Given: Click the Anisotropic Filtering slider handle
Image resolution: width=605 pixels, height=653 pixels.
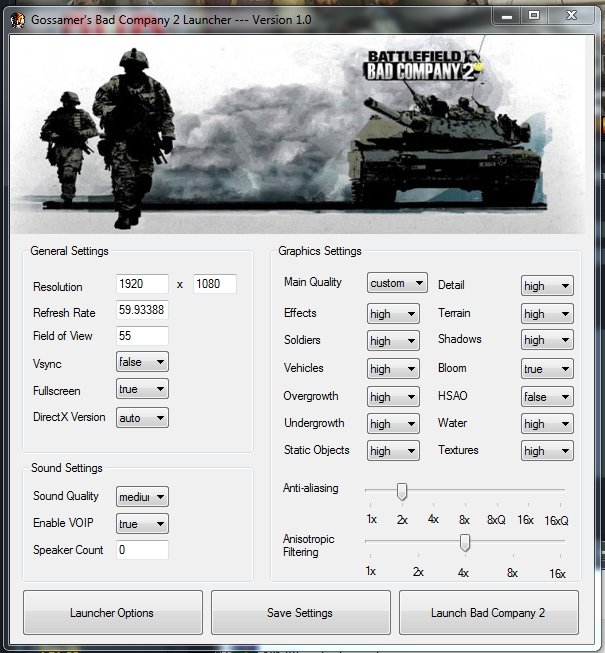Looking at the screenshot, I should pos(465,543).
